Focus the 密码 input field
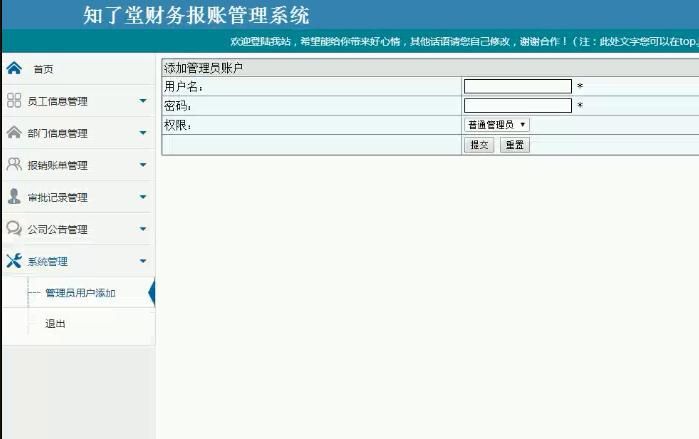This screenshot has height=439, width=699. (x=518, y=106)
